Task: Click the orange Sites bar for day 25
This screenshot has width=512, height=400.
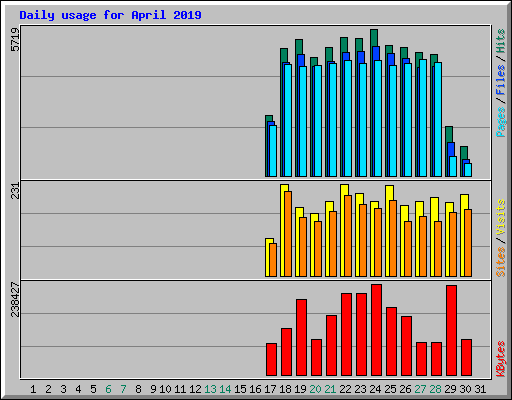Action: [393, 238]
